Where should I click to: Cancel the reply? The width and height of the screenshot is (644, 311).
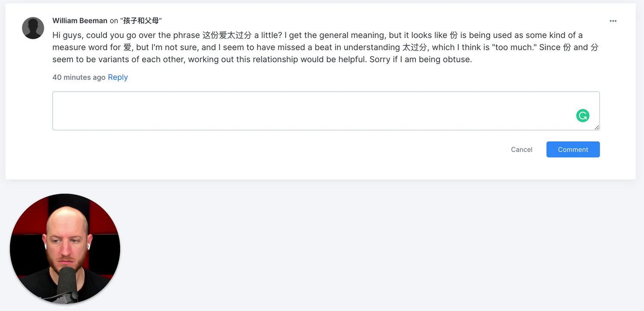click(x=521, y=149)
